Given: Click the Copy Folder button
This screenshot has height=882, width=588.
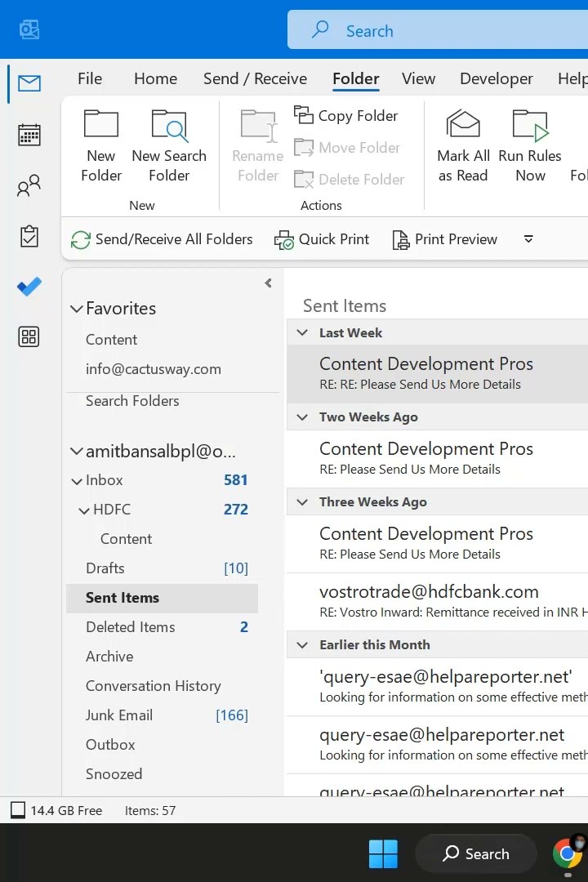Looking at the screenshot, I should point(346,116).
